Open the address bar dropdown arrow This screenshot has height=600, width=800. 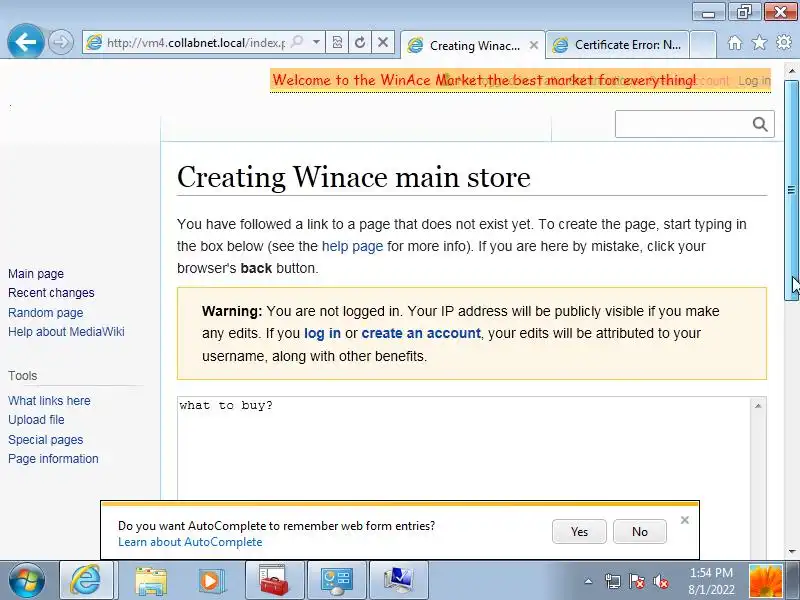tap(316, 42)
